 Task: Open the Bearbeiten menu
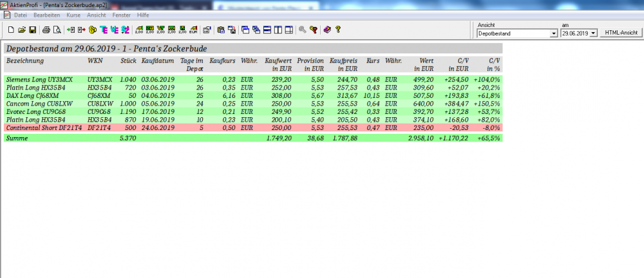pyautogui.click(x=47, y=14)
